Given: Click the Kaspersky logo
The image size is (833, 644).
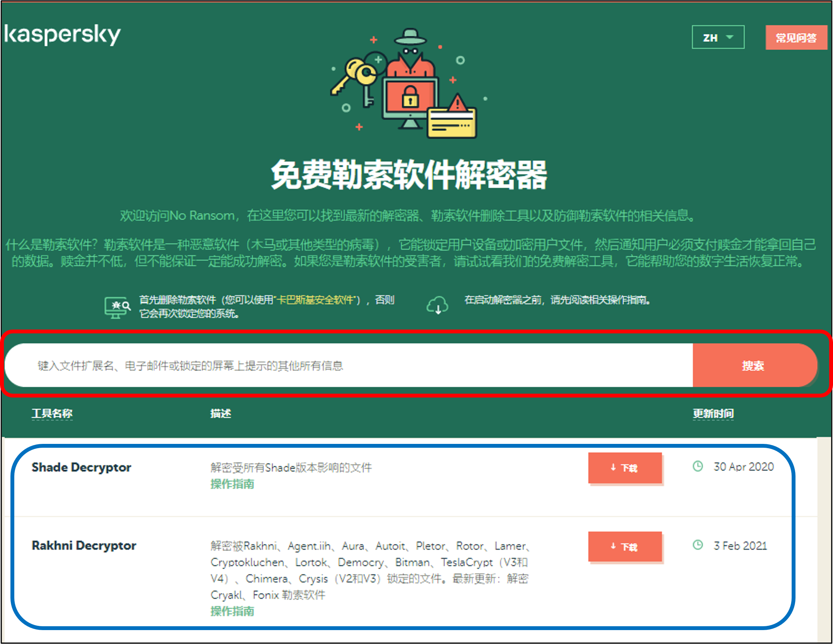Looking at the screenshot, I should click(x=62, y=35).
